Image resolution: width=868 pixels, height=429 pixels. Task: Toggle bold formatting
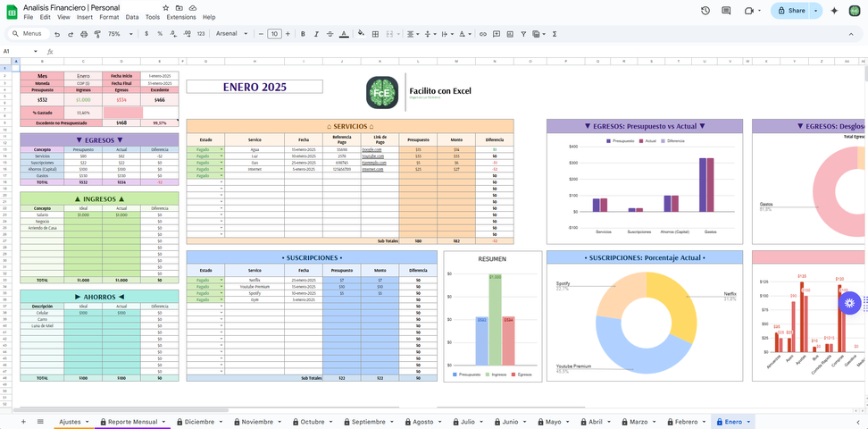(303, 34)
